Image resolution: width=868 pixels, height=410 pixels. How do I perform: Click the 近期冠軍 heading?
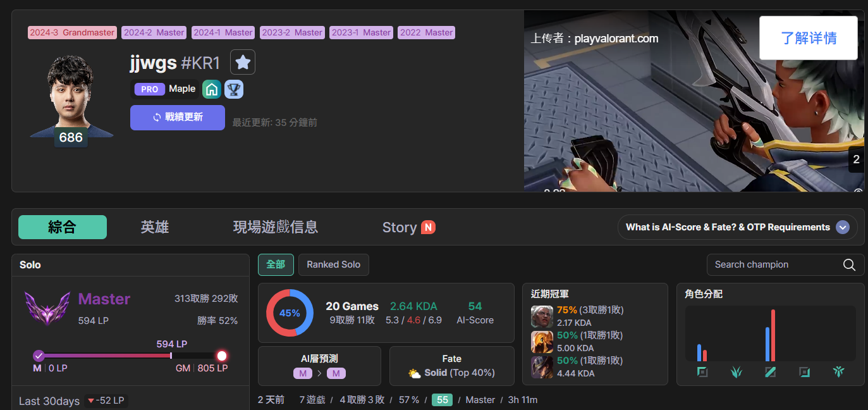pyautogui.click(x=549, y=294)
